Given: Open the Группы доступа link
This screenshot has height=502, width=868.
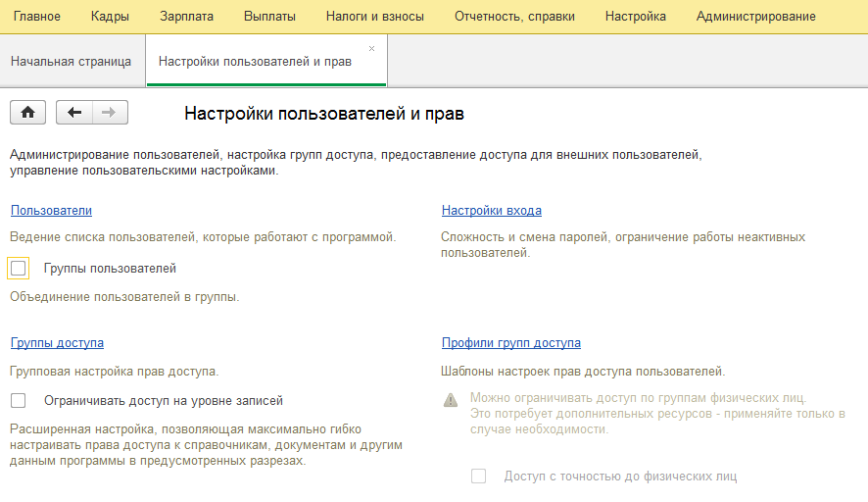Looking at the screenshot, I should pyautogui.click(x=57, y=343).
